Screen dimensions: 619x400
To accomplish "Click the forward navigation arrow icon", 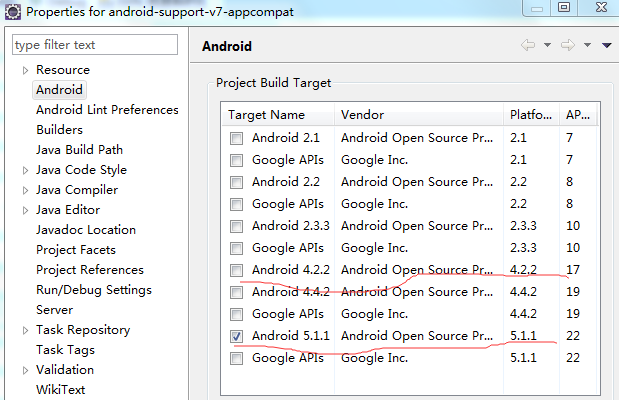I will click(x=568, y=45).
